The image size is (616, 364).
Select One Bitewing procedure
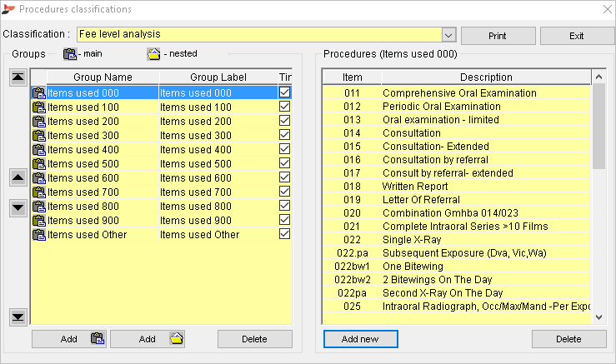(457, 267)
